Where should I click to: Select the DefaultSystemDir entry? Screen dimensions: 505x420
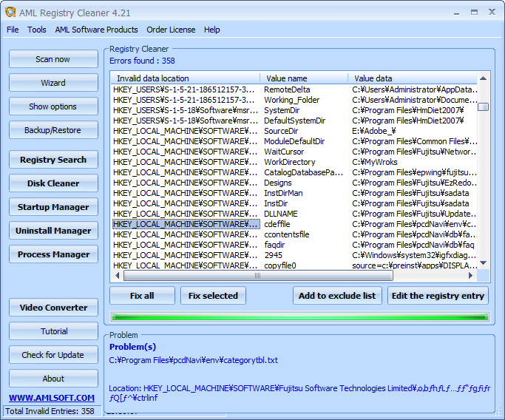(x=294, y=121)
